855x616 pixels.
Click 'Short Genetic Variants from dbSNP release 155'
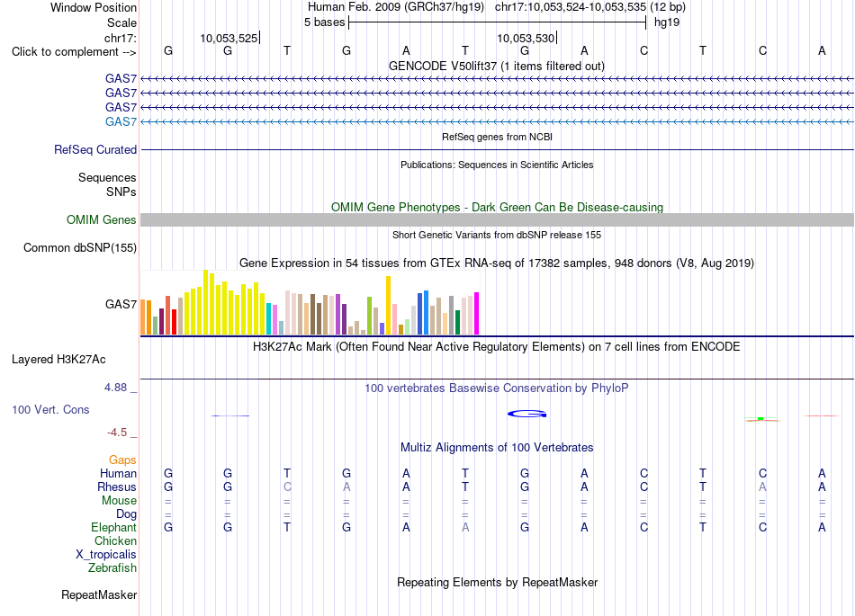pyautogui.click(x=497, y=235)
